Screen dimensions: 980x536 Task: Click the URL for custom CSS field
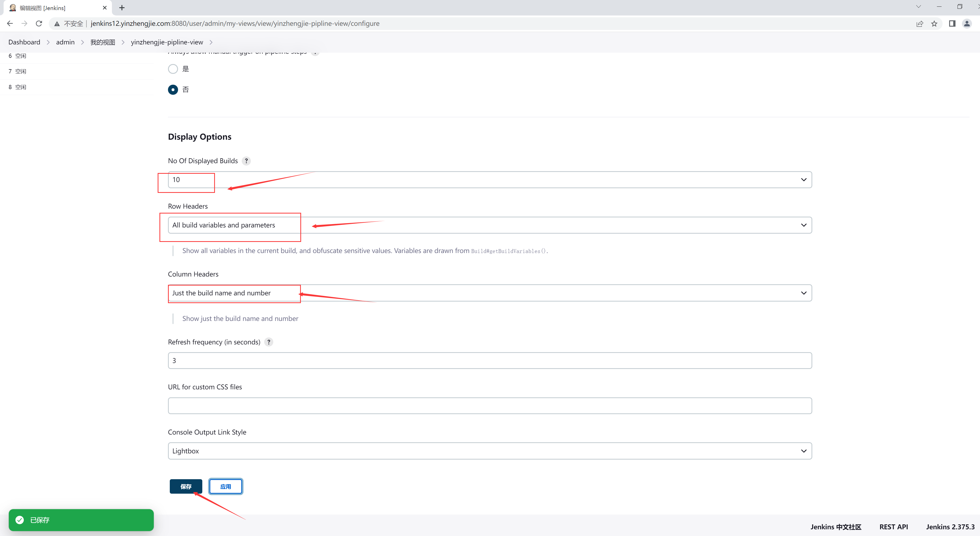[x=490, y=406]
